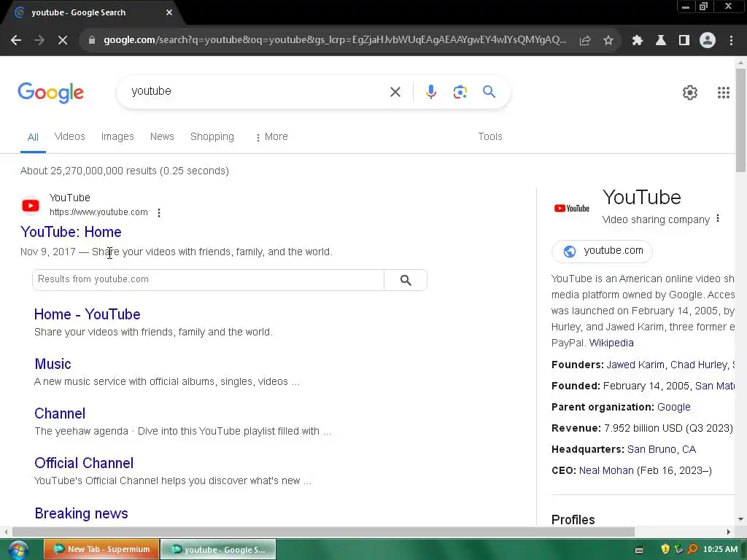747x560 pixels.
Task: Stop page loading with X button
Action: tap(63, 41)
